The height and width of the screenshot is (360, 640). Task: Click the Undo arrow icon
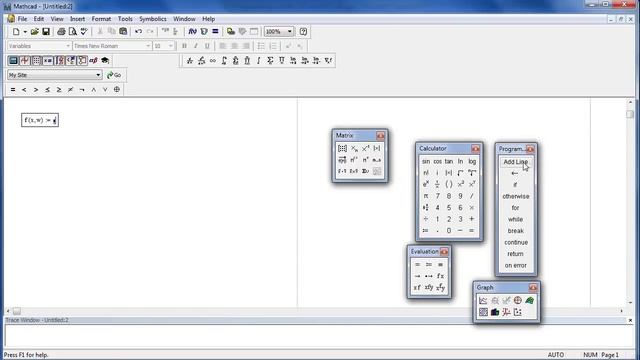[x=138, y=31]
